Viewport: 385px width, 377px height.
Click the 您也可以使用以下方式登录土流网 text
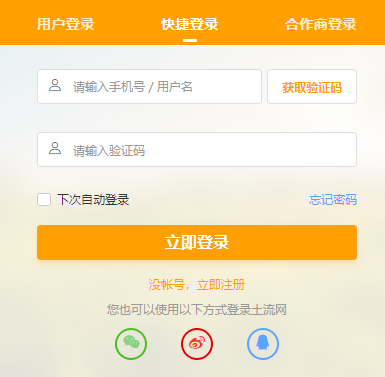coord(197,310)
